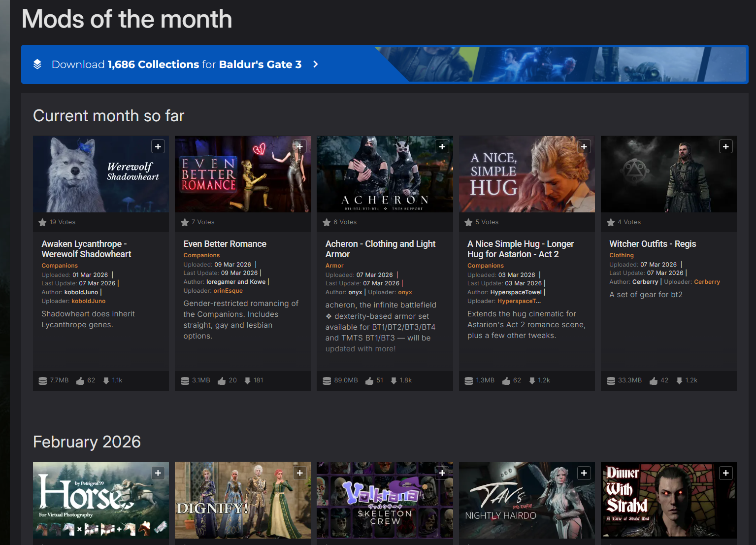This screenshot has height=545, width=756.
Task: Visit uploader orinEsque's profile link
Action: 228,291
